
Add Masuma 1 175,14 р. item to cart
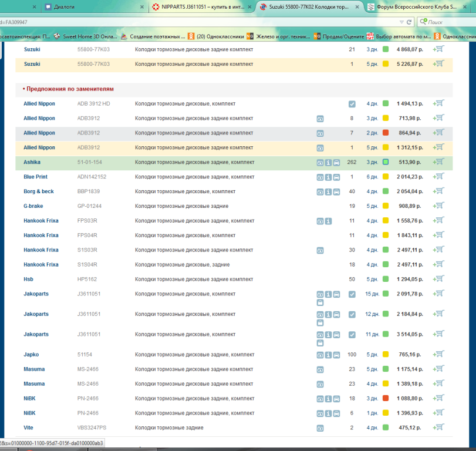pos(438,369)
